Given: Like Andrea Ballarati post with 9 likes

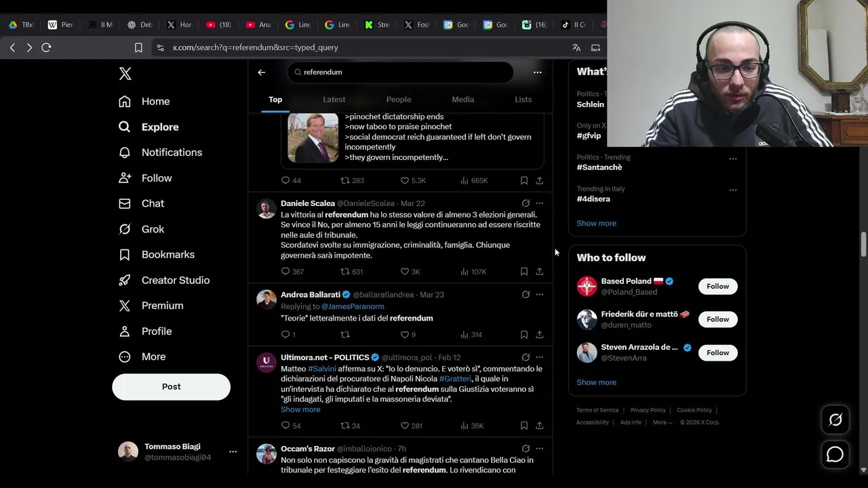Looking at the screenshot, I should [408, 335].
